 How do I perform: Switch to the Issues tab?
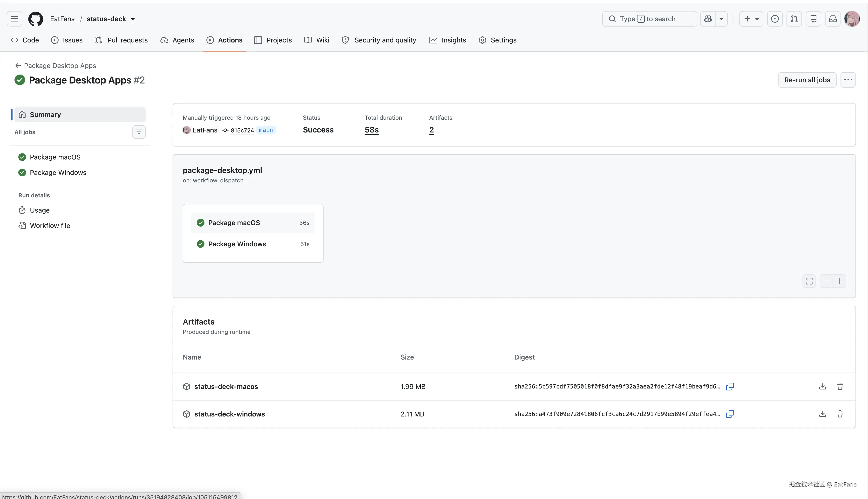pos(67,40)
